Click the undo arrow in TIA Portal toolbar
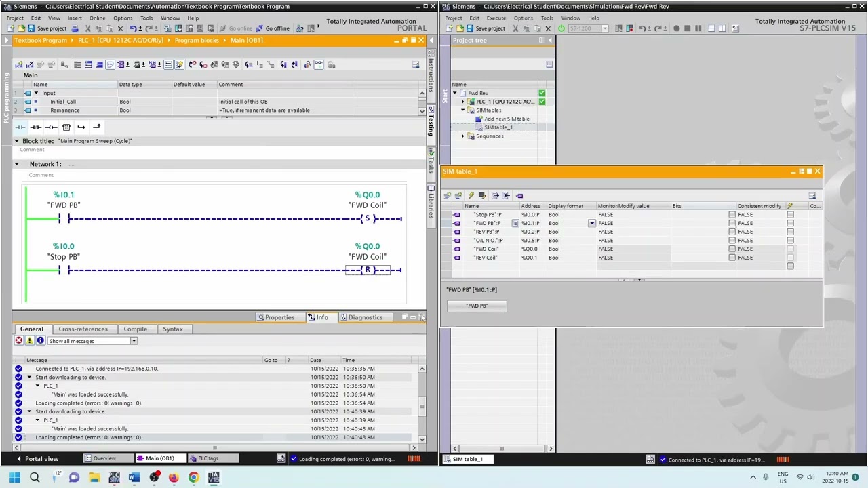This screenshot has height=488, width=868. (134, 28)
